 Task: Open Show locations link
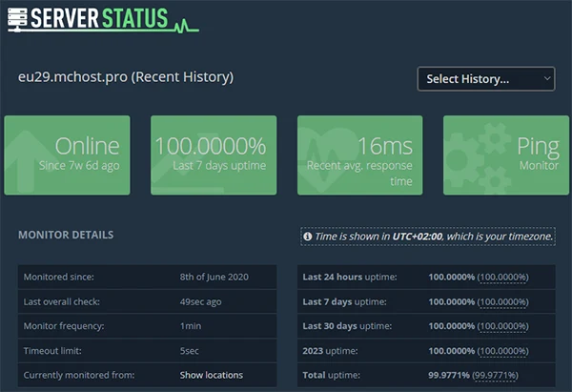pos(211,375)
